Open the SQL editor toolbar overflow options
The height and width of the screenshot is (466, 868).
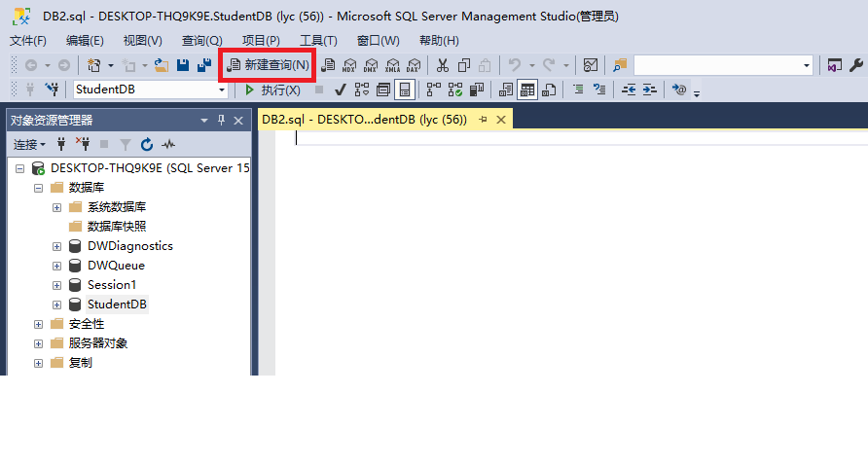click(697, 93)
